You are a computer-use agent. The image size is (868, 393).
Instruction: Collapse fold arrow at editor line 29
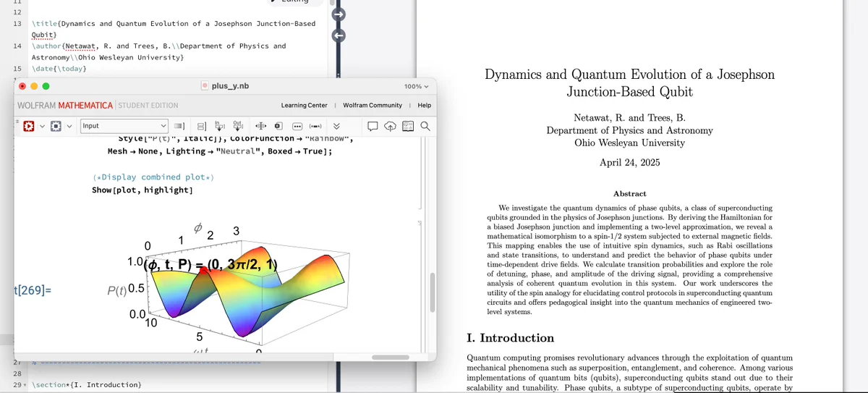(26, 384)
